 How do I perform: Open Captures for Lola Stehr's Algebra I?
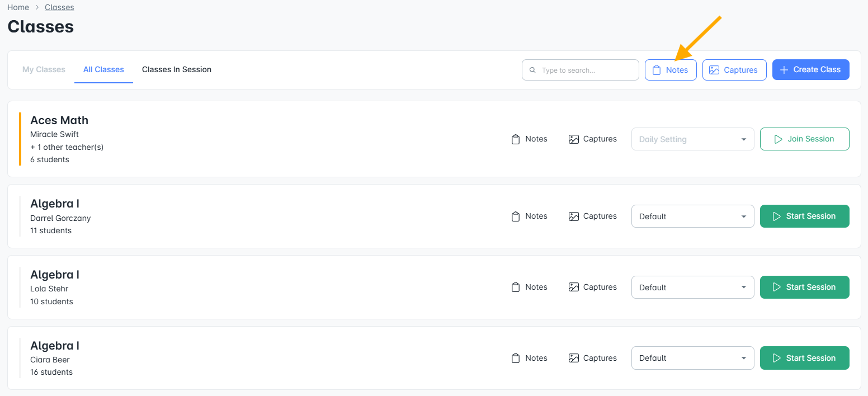(x=592, y=287)
